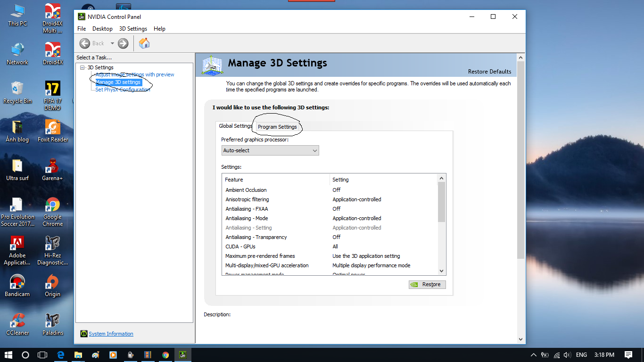The width and height of the screenshot is (644, 362).
Task: Click the Restore button below settings list
Action: (x=427, y=284)
